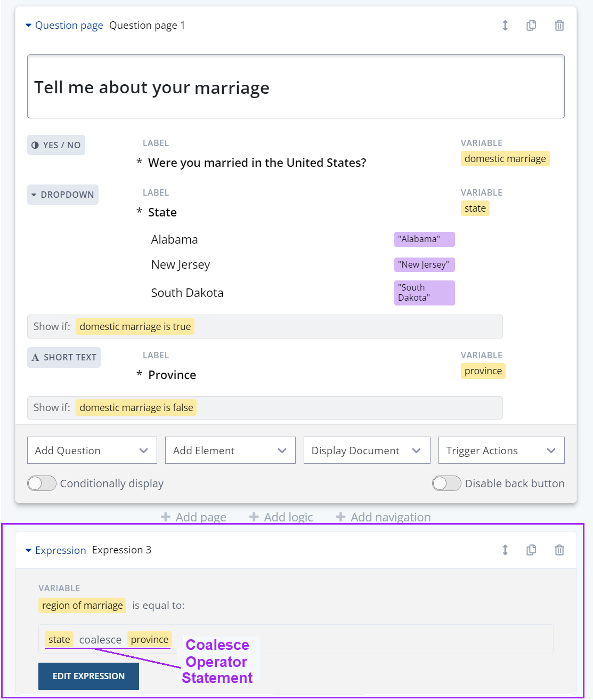Click the 'domestic marriage is true' condition
Screen dimensions: 593x700
(135, 326)
